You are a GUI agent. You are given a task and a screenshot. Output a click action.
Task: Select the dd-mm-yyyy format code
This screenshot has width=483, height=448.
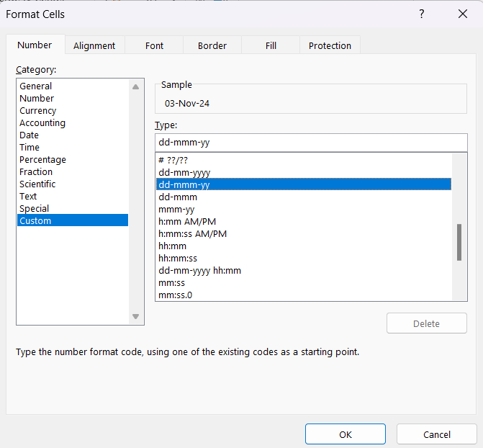pyautogui.click(x=304, y=172)
